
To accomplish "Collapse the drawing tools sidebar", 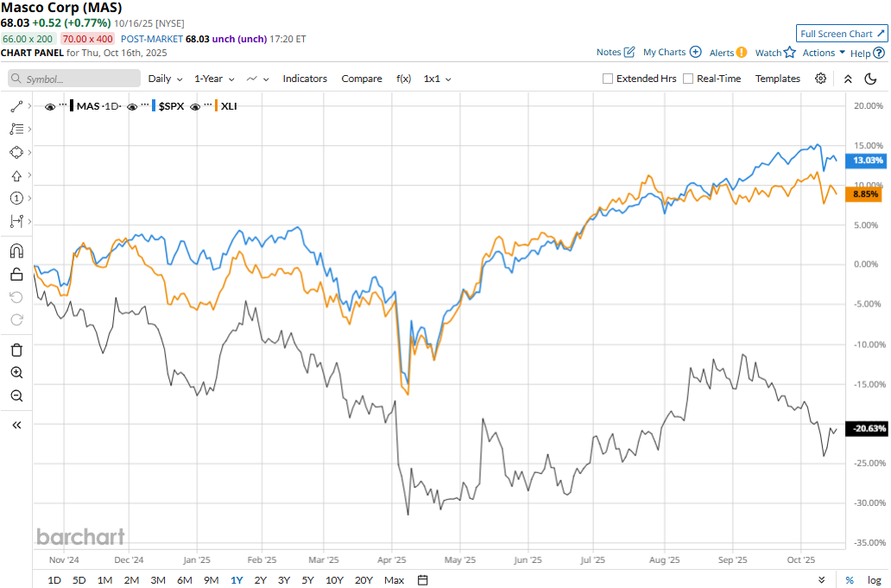I will [16, 425].
